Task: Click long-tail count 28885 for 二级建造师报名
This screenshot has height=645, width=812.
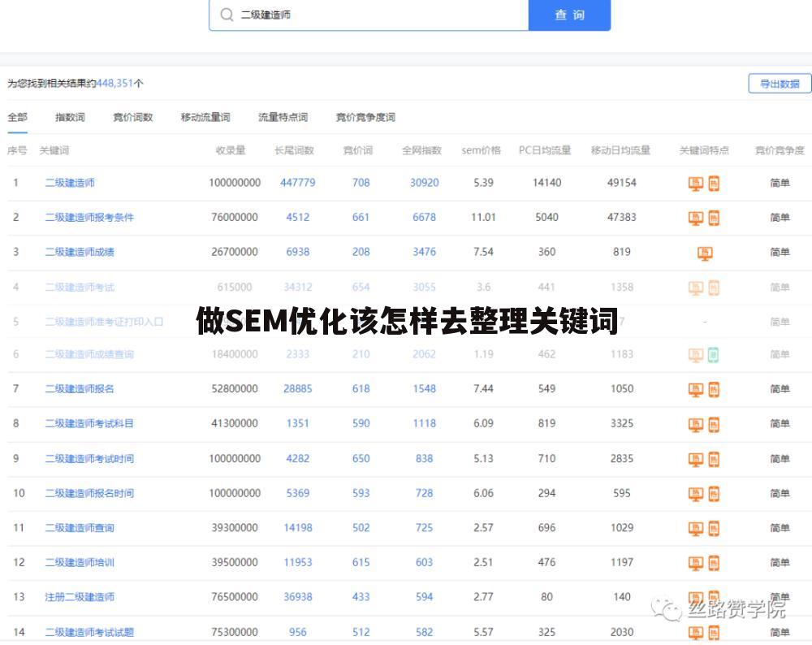Action: pyautogui.click(x=298, y=388)
